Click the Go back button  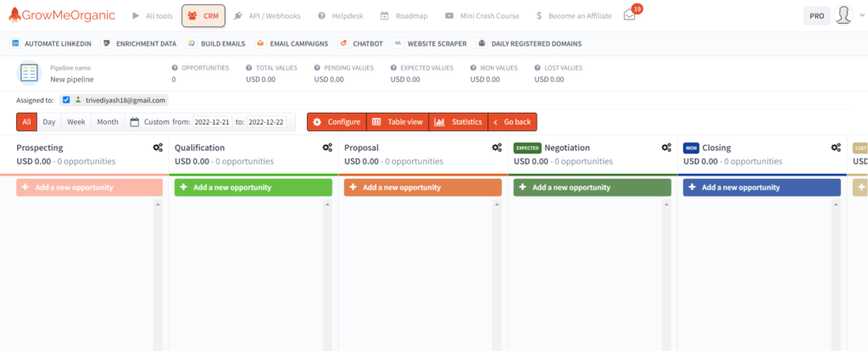click(512, 122)
